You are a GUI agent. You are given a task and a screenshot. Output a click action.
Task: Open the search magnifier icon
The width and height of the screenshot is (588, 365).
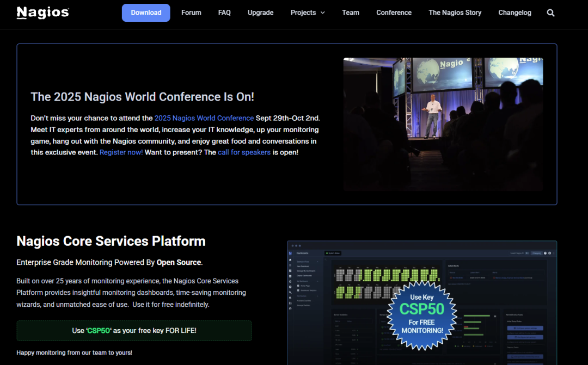pos(550,13)
